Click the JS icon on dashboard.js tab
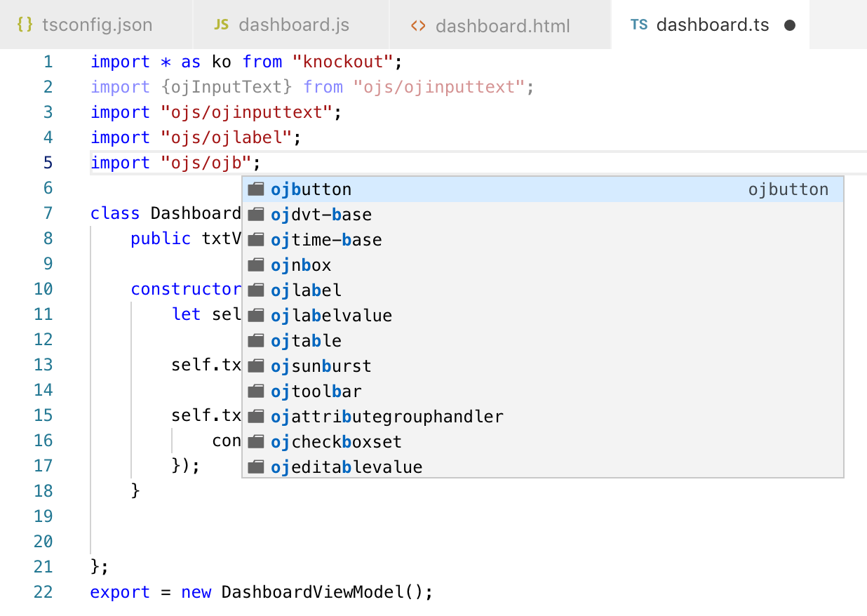This screenshot has width=867, height=616. coord(221,25)
